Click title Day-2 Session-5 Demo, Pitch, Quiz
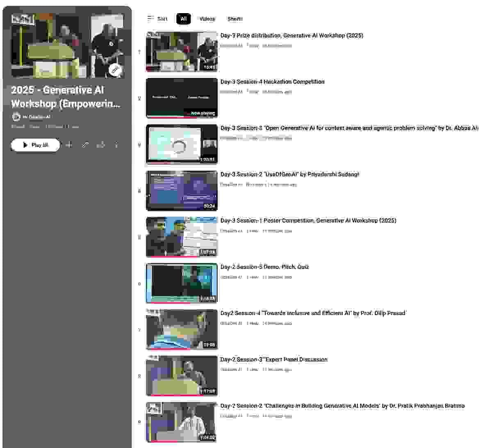The image size is (492, 448). 264,267
